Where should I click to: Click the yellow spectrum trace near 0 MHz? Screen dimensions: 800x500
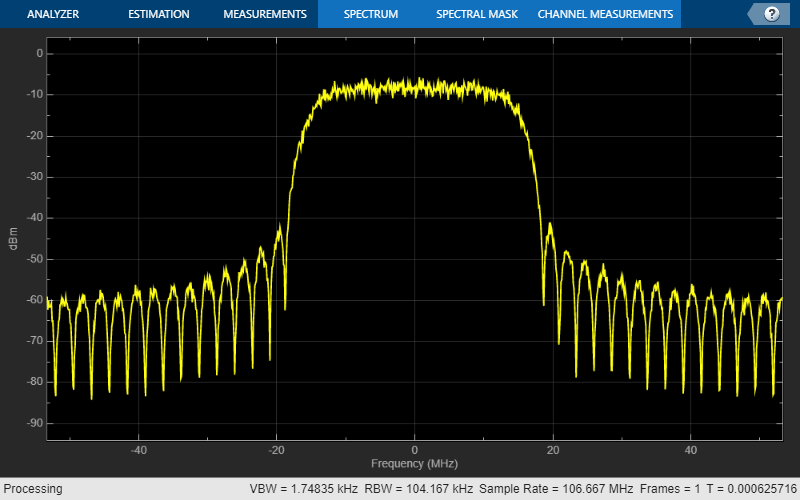(x=414, y=88)
